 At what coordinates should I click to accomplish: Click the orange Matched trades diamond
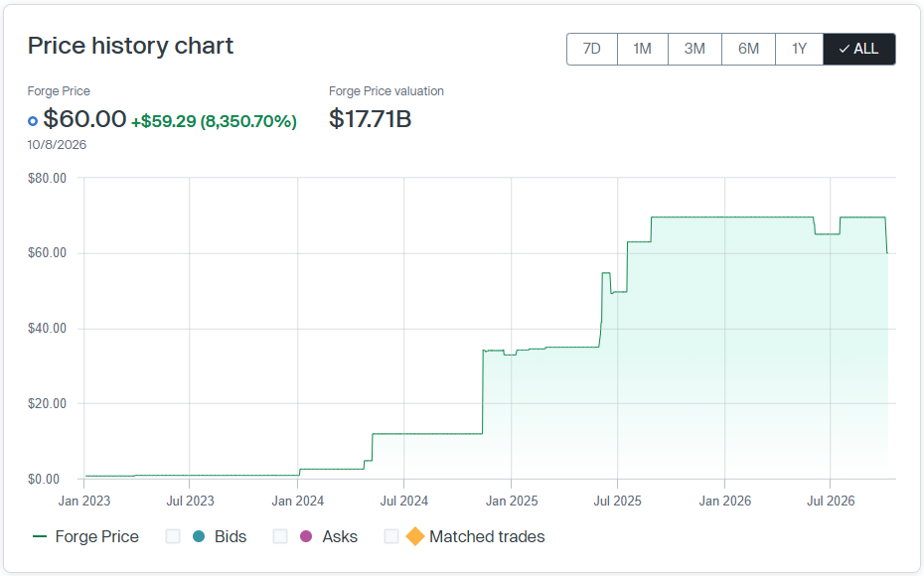point(415,536)
